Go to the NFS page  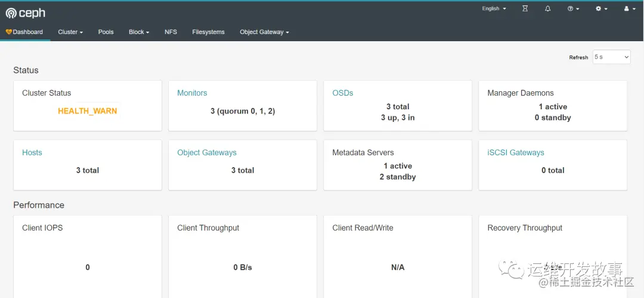[x=171, y=32]
